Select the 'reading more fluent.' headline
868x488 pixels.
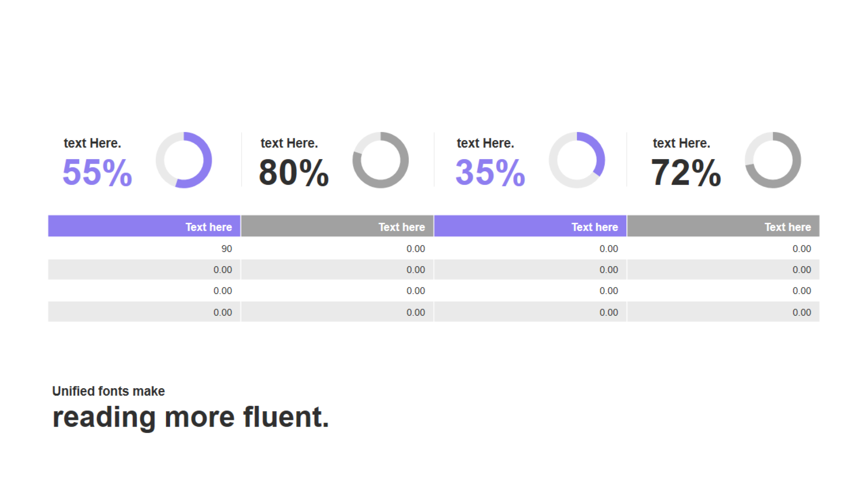click(x=191, y=418)
